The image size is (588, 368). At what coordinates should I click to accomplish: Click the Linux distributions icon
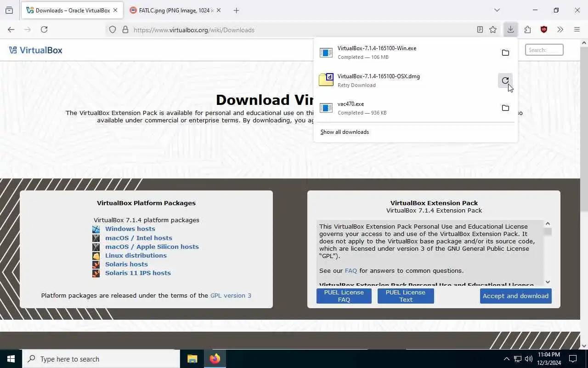(x=96, y=256)
